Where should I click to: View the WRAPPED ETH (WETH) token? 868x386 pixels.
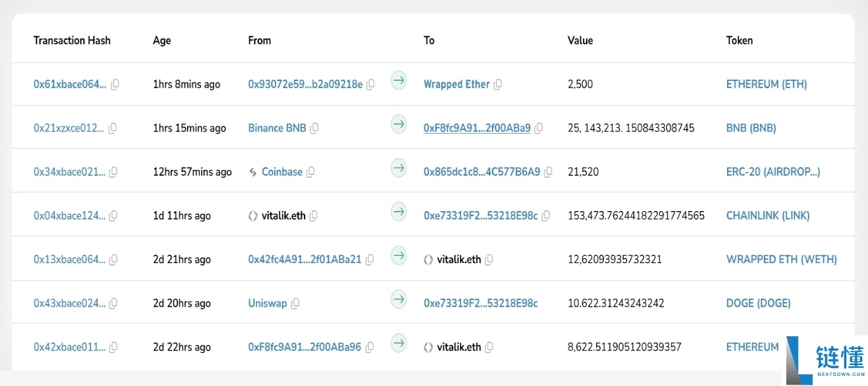pos(781,260)
